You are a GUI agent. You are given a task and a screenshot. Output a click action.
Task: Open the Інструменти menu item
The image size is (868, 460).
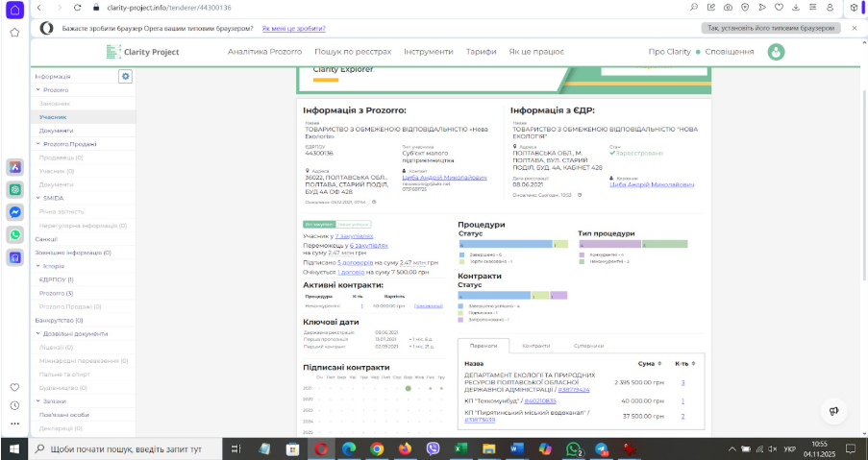(428, 52)
